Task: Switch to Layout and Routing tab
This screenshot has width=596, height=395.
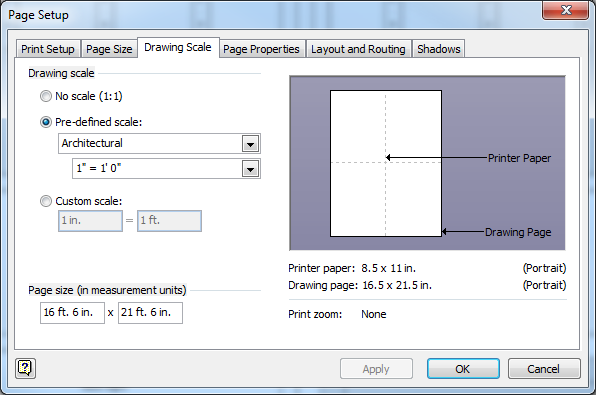Action: [x=358, y=49]
